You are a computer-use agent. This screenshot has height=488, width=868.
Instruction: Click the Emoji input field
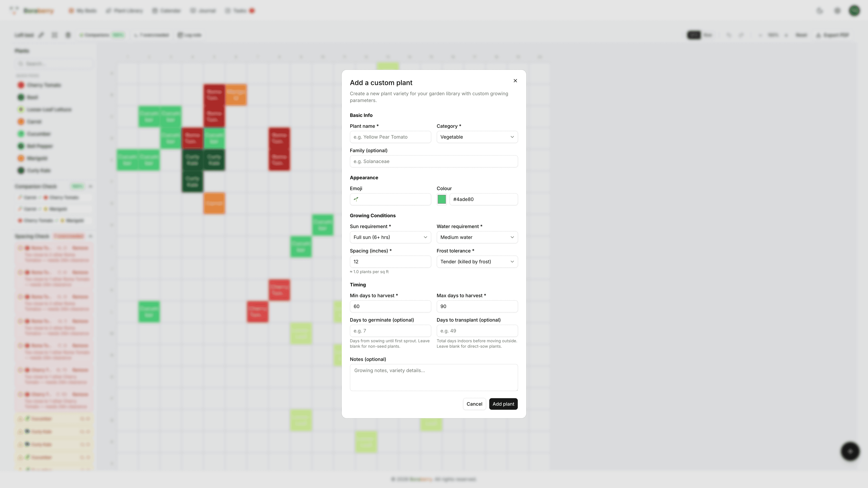tap(390, 199)
